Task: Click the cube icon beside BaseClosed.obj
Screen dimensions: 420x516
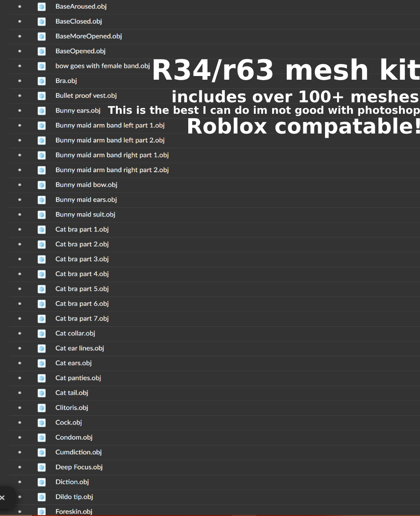Action: 42,21
